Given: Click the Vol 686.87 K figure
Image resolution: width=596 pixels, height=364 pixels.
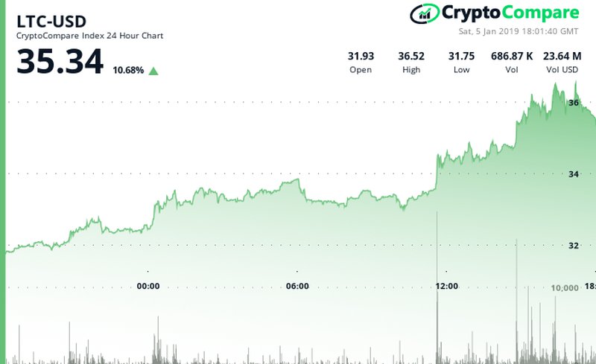Looking at the screenshot, I should [x=512, y=56].
